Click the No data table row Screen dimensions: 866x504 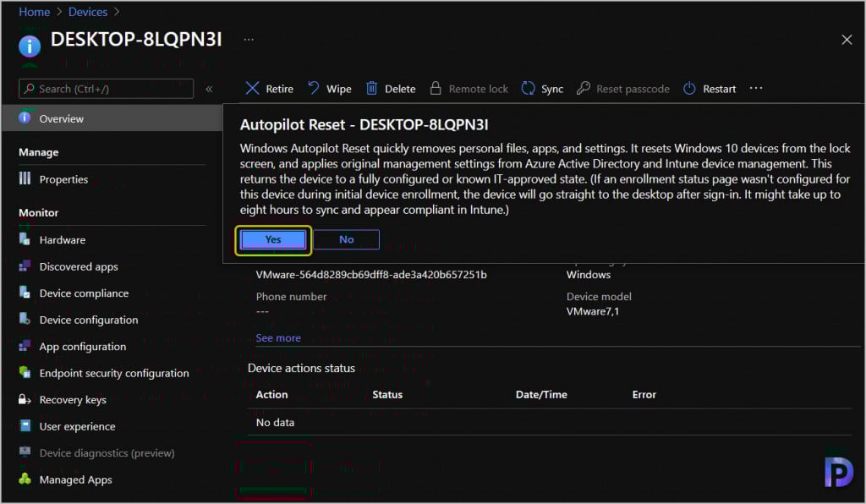point(550,422)
